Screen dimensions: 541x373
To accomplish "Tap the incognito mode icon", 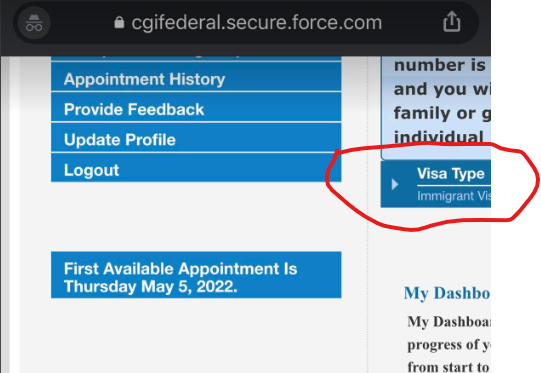I will 34,23.
